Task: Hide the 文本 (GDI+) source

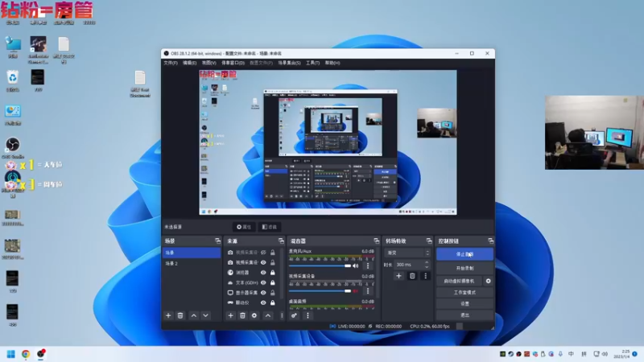Action: (263, 283)
